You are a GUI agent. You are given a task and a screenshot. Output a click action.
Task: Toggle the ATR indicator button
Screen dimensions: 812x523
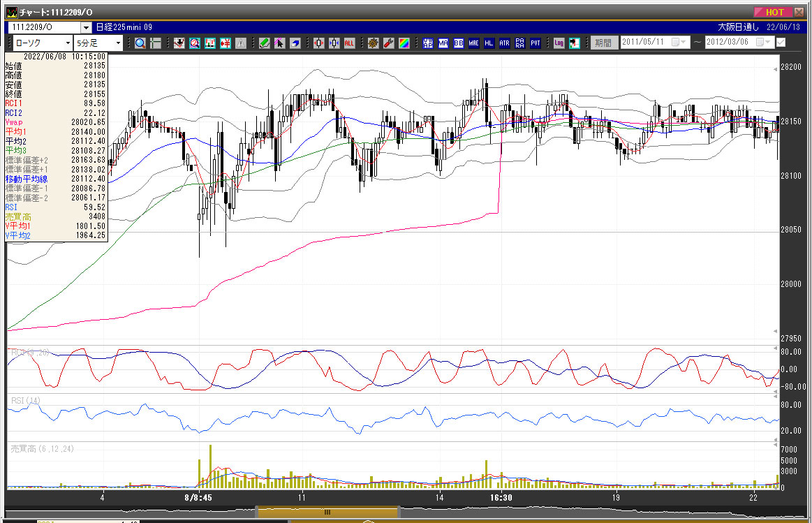(504, 43)
